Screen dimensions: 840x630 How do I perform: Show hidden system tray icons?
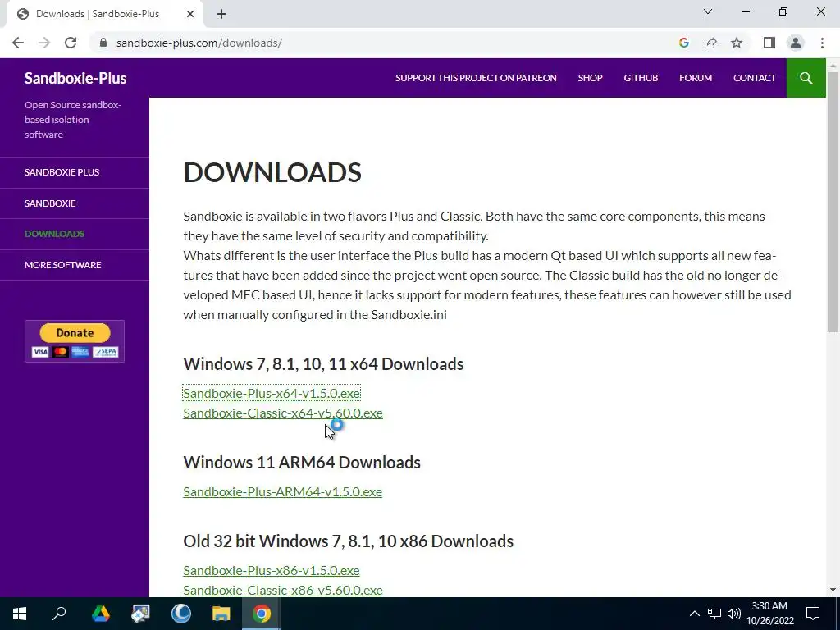pos(694,614)
